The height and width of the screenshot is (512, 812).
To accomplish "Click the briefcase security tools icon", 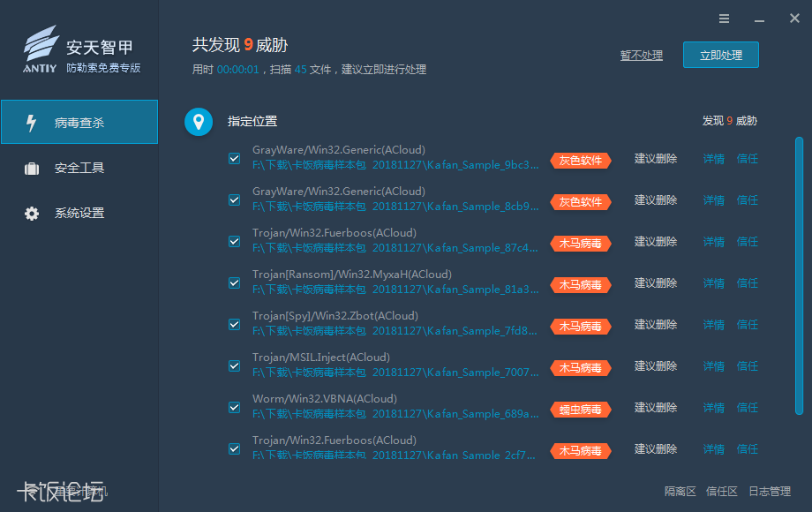I will click(x=32, y=169).
